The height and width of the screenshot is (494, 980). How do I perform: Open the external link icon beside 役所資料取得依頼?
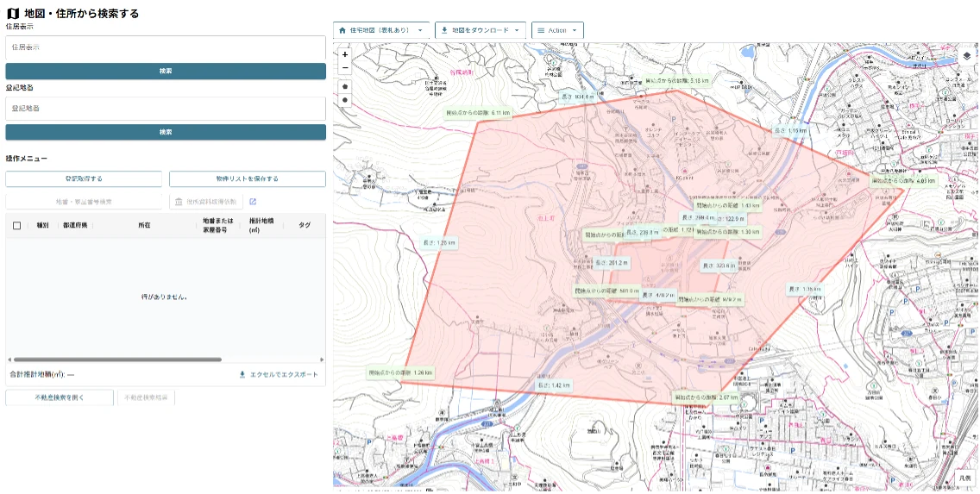click(253, 202)
